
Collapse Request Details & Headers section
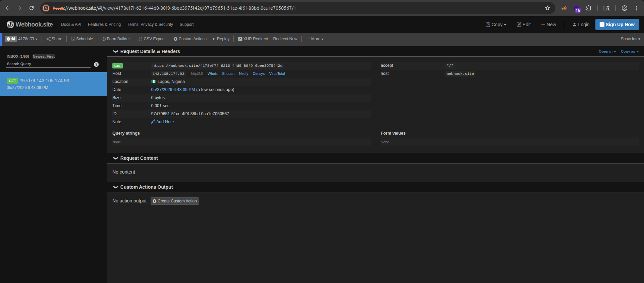116,51
